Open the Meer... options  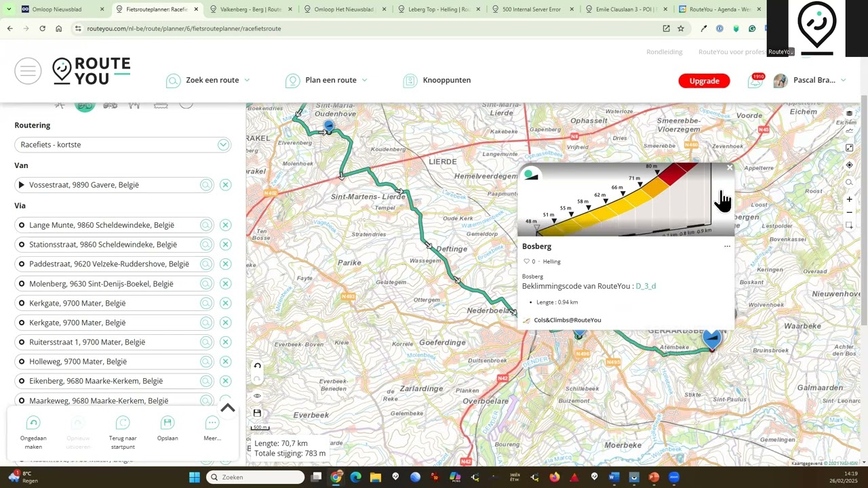pyautogui.click(x=212, y=423)
